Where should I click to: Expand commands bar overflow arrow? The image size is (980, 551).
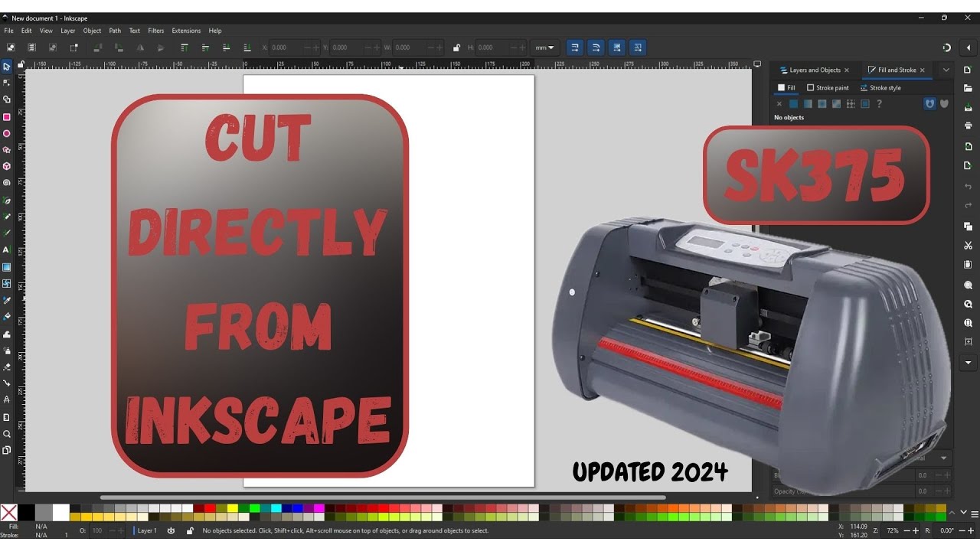coord(968,362)
